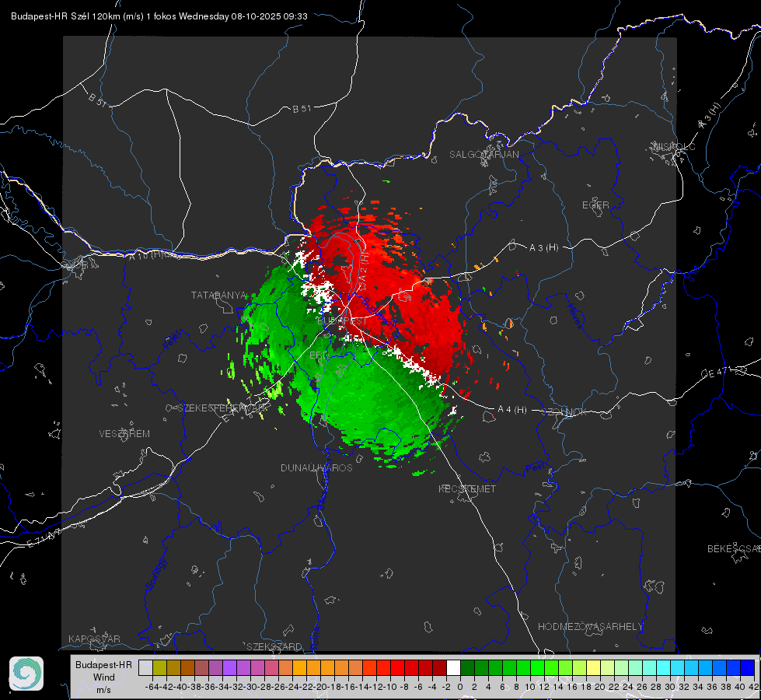This screenshot has height=700, width=761.
Task: Click the yellow 18 m/s legend swatch
Action: [593, 668]
